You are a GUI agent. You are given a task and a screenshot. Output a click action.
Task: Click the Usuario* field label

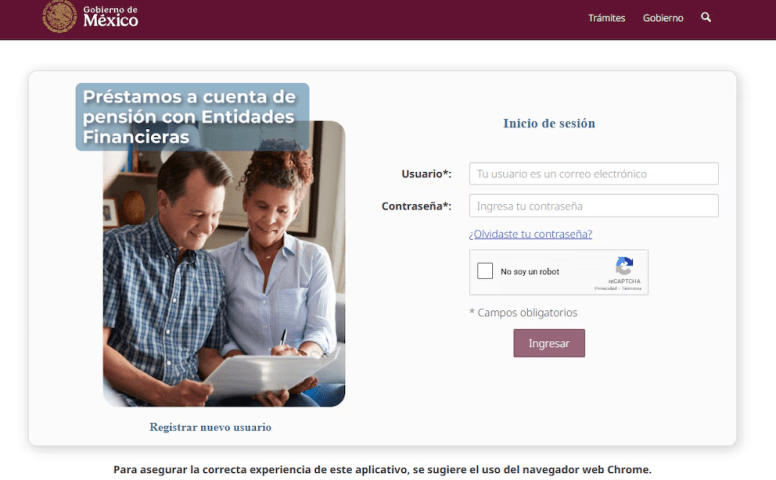point(426,174)
